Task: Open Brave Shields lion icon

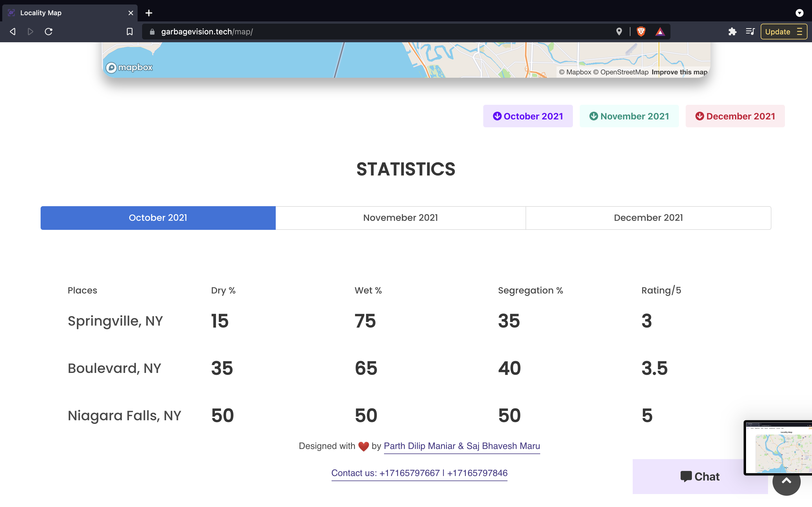Action: click(x=641, y=32)
